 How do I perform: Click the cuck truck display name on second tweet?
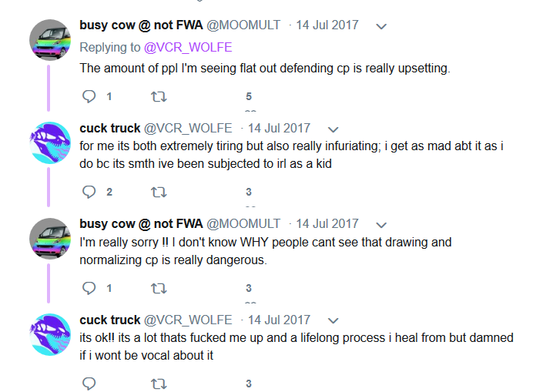click(110, 129)
